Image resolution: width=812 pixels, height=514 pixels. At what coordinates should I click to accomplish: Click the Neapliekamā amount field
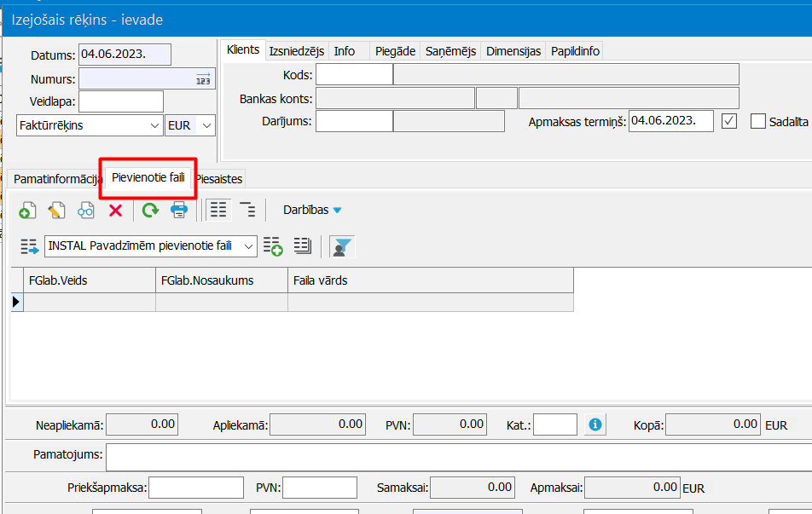point(142,424)
